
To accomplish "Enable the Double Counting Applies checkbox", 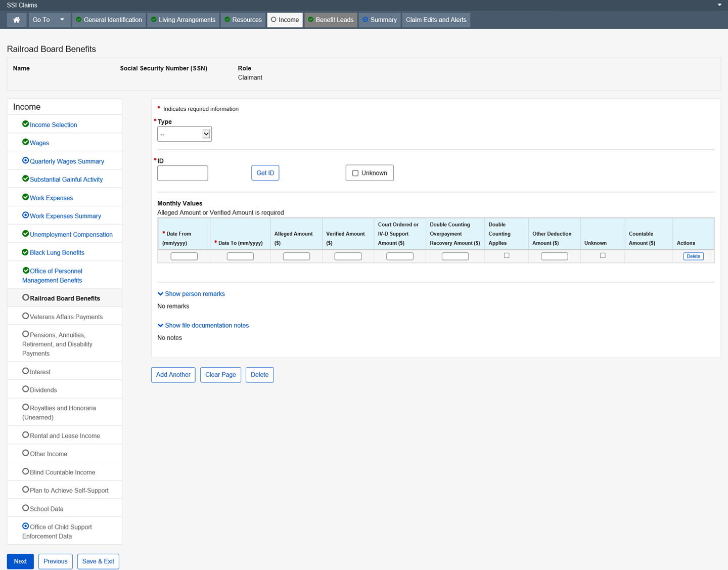I will 507,255.
